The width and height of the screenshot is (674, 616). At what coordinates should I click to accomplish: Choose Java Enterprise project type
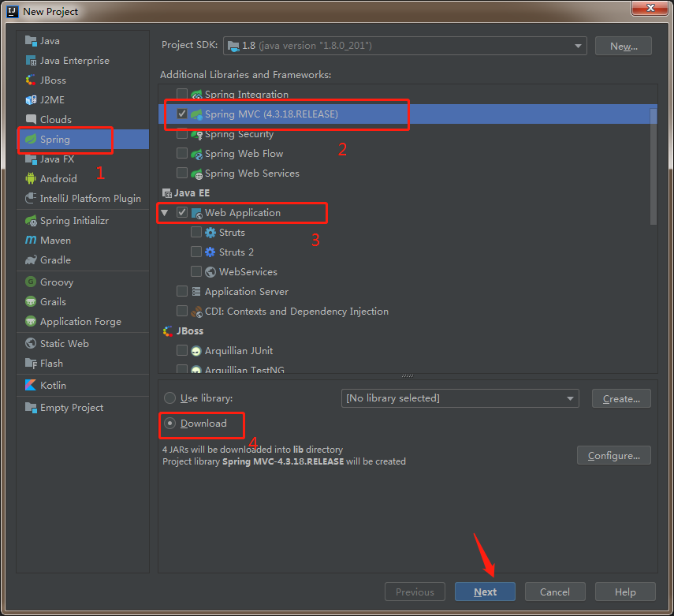pos(83,61)
